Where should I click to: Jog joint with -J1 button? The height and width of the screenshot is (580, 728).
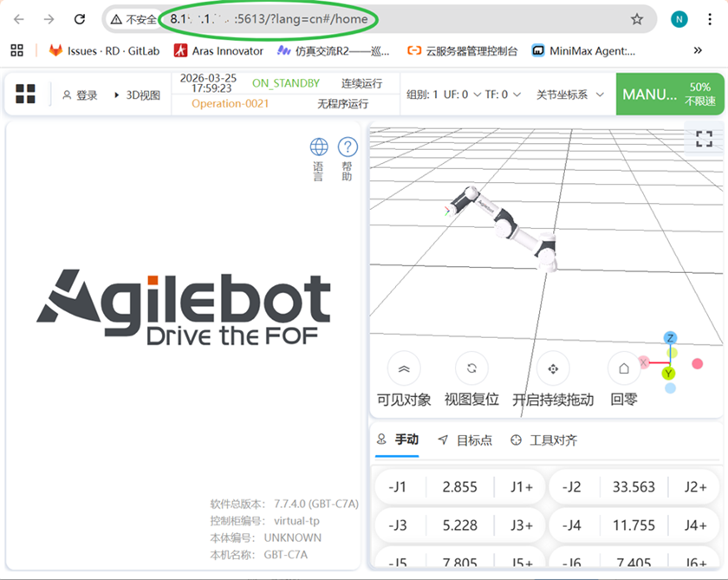(x=398, y=486)
